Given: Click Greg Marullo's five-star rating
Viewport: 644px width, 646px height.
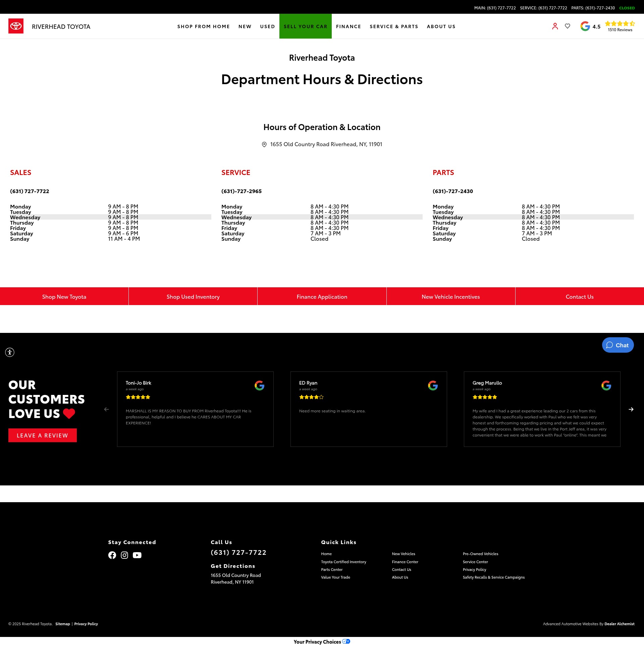Looking at the screenshot, I should 485,397.
